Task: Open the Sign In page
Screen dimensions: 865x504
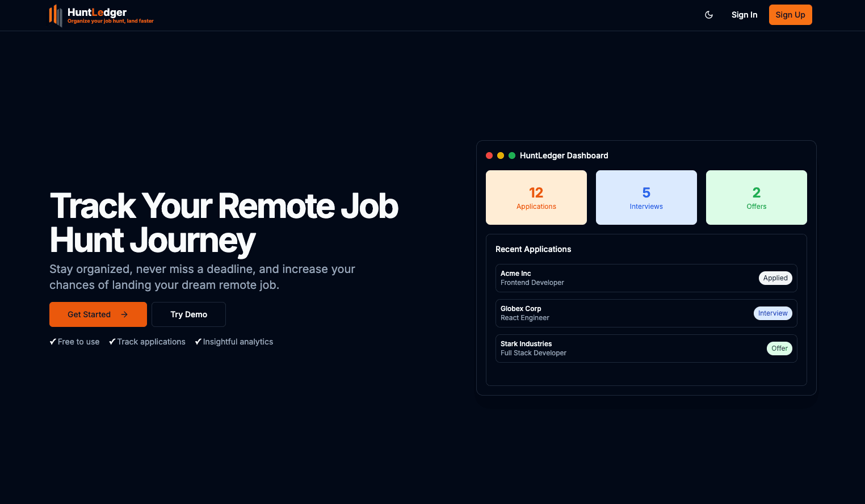Action: [x=744, y=15]
